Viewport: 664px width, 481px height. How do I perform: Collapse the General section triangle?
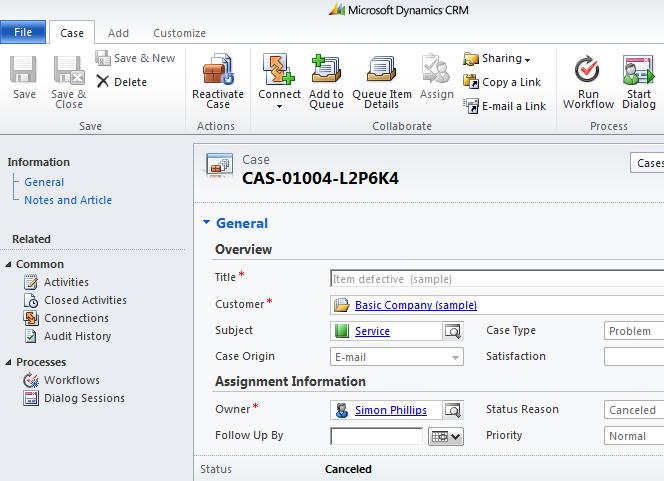pyautogui.click(x=207, y=222)
